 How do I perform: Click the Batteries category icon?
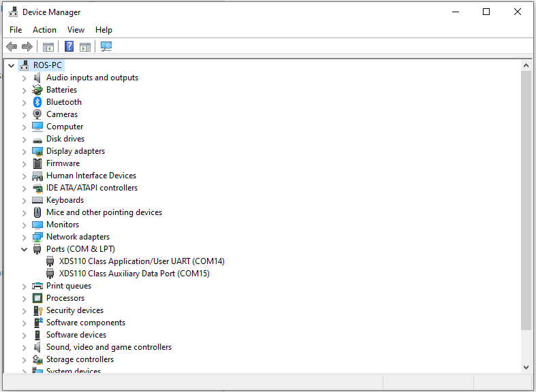coord(37,90)
